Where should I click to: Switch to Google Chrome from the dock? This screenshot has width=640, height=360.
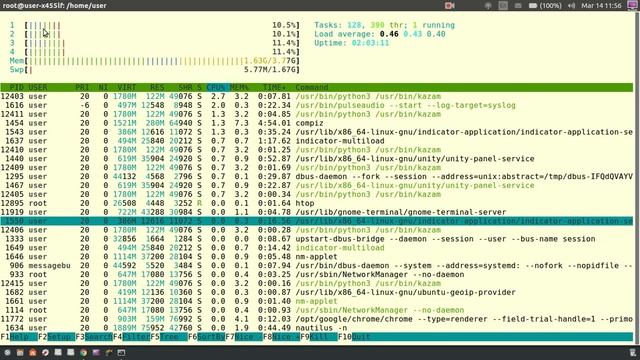[x=83, y=352]
